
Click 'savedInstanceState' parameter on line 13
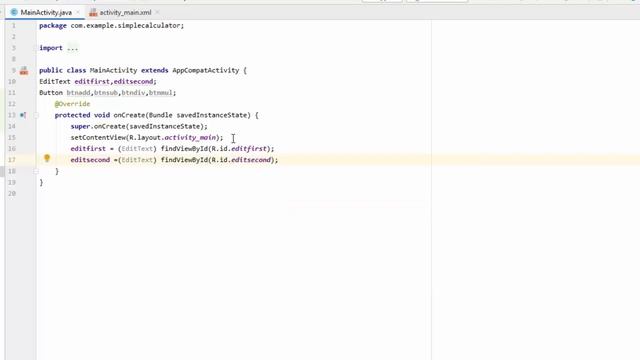coord(211,116)
